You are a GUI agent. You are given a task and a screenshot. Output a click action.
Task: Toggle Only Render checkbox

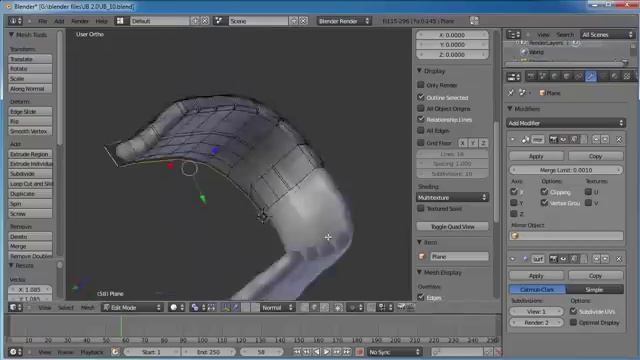click(x=421, y=85)
